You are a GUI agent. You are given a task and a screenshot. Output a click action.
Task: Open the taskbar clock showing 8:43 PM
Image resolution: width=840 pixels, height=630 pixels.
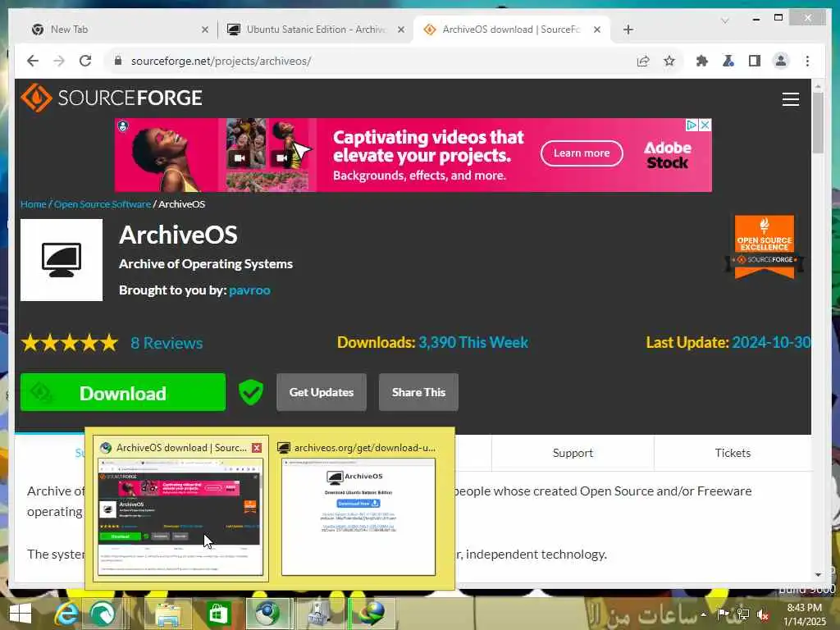[804, 614]
